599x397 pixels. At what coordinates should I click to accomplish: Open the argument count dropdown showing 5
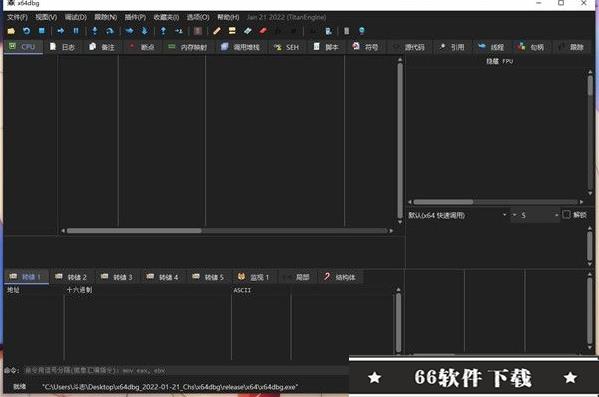tap(536, 215)
